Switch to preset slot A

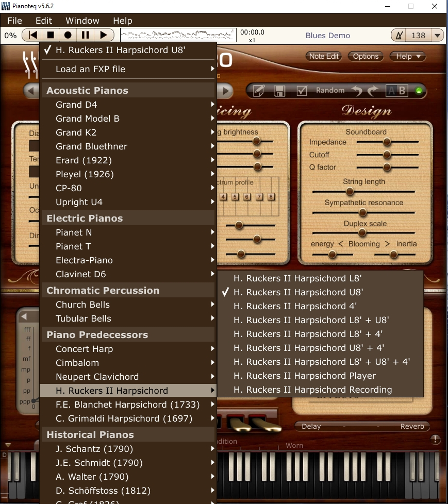pyautogui.click(x=391, y=91)
